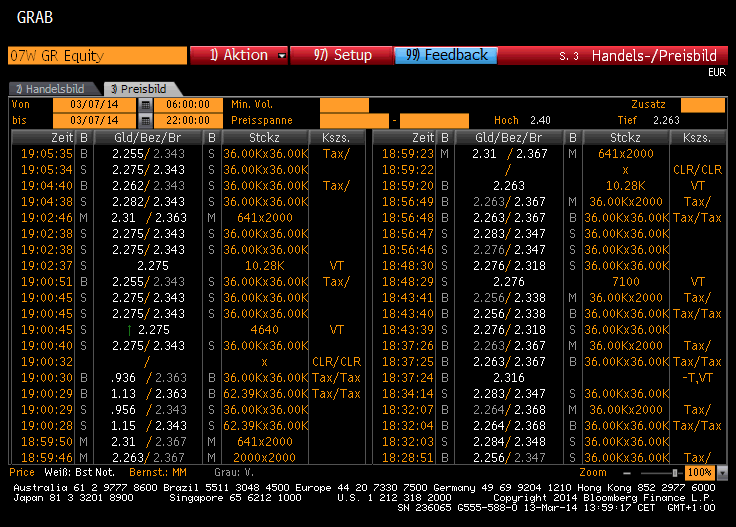Edit the bis date field 03/07/14
Screen dimensions: 736x527
click(x=94, y=121)
